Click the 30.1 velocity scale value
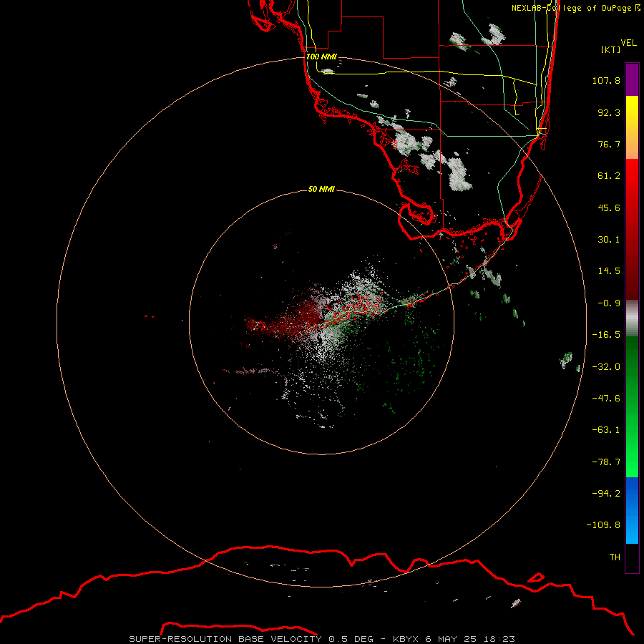This screenshot has width=644, height=644. pyautogui.click(x=609, y=240)
